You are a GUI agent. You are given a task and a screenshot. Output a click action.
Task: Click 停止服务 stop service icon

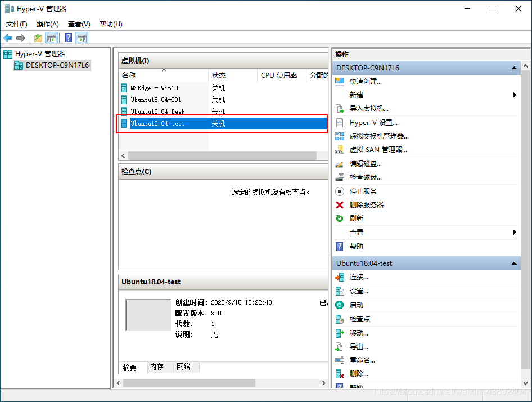click(340, 191)
